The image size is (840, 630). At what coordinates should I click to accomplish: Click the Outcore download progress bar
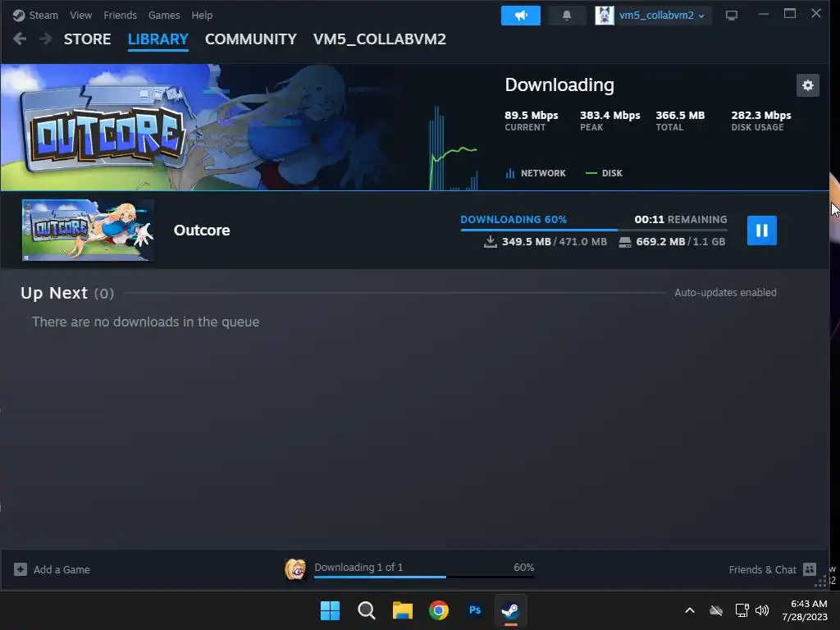594,230
